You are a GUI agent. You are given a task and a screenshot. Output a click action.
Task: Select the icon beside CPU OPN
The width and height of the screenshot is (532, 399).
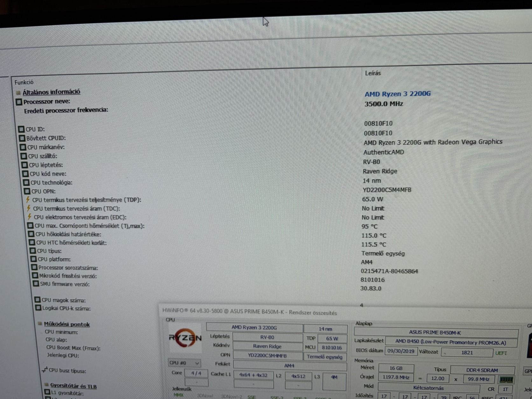pyautogui.click(x=27, y=191)
